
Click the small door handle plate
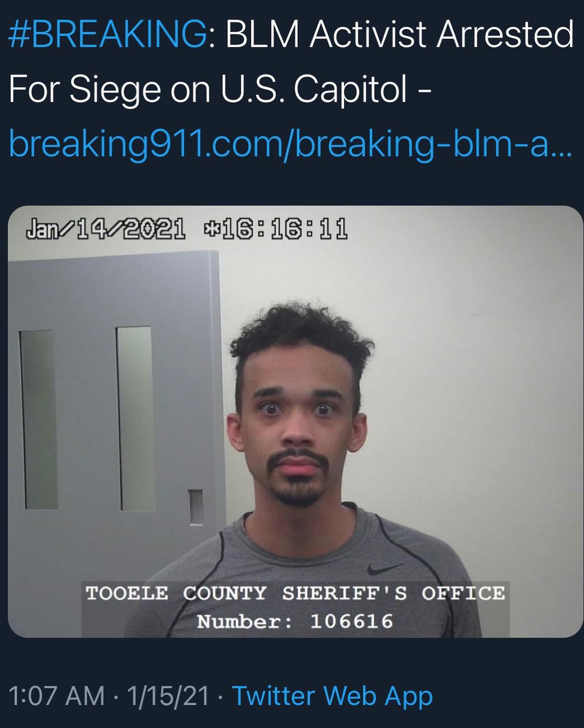tap(196, 507)
